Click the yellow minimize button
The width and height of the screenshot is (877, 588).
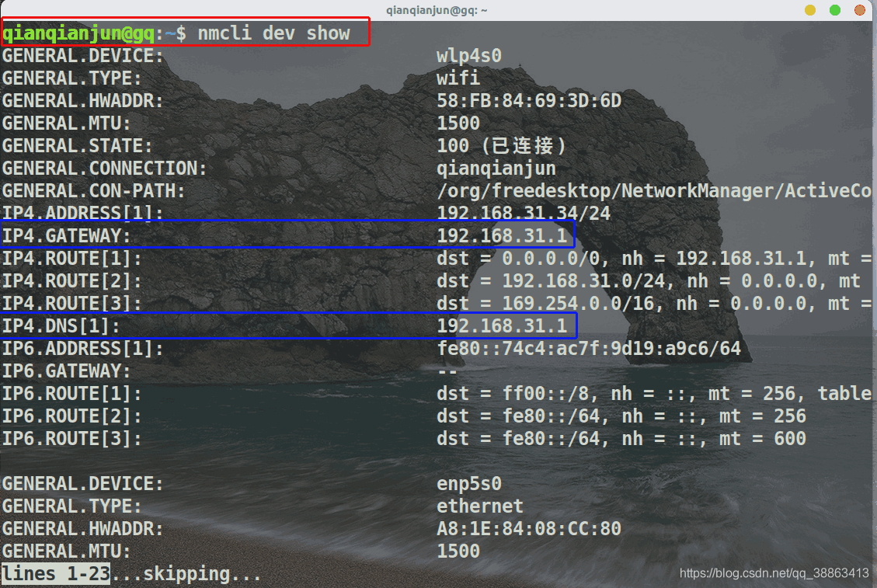click(x=809, y=10)
